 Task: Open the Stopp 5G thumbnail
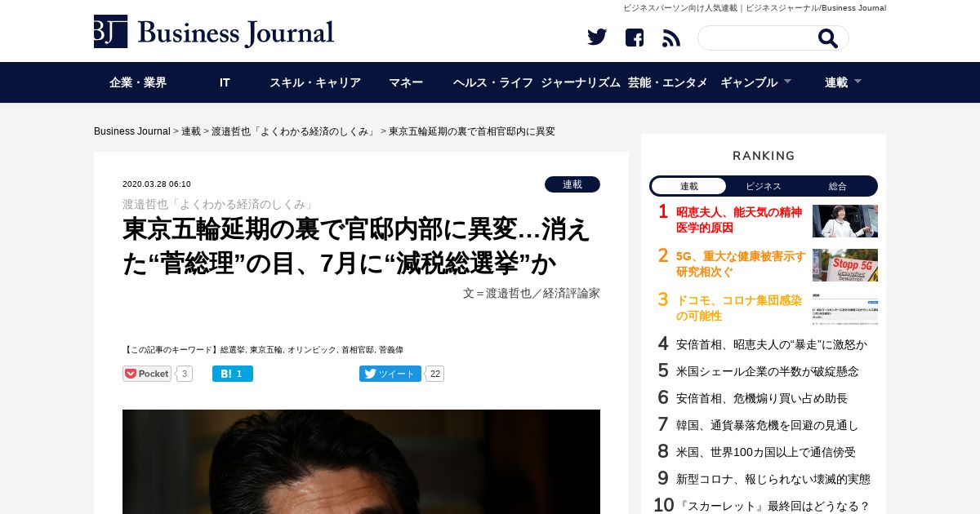click(x=845, y=265)
